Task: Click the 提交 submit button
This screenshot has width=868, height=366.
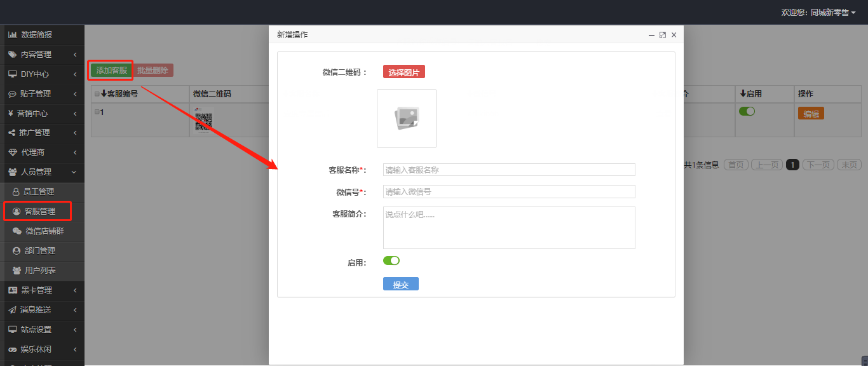Action: [401, 284]
